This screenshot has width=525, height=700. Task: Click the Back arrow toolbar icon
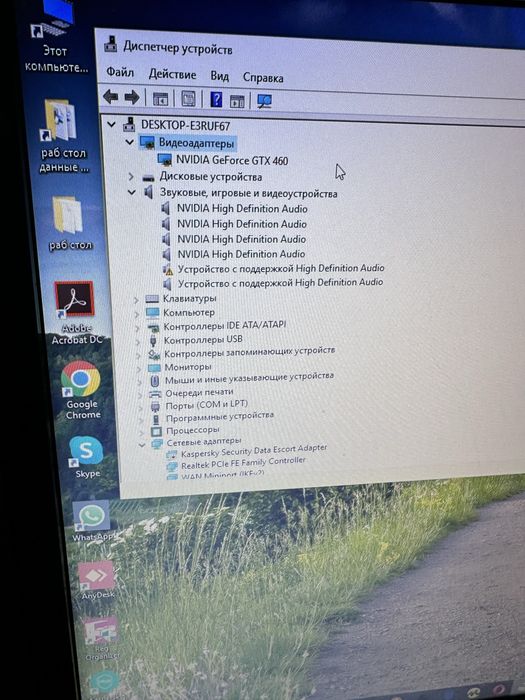[x=110, y=97]
